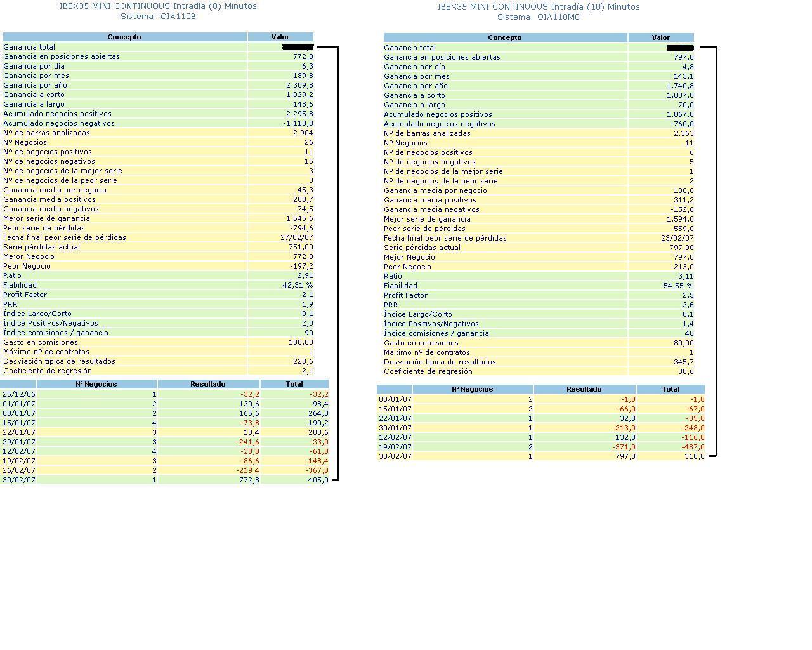812x650 pixels.
Task: Click the Ratio value 2,91
Action: tap(306, 275)
